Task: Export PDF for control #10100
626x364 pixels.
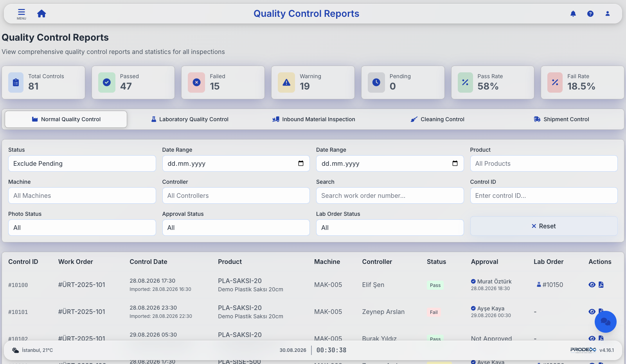Action: pyautogui.click(x=601, y=285)
